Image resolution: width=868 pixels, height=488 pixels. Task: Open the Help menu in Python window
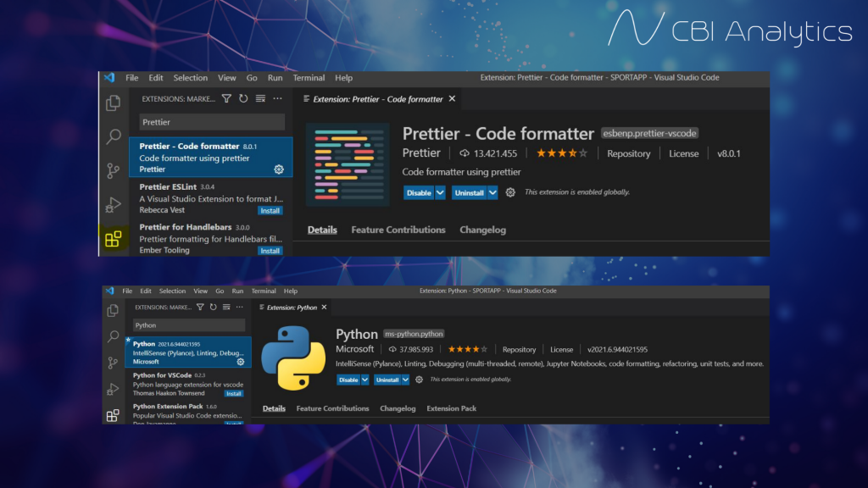coord(291,291)
